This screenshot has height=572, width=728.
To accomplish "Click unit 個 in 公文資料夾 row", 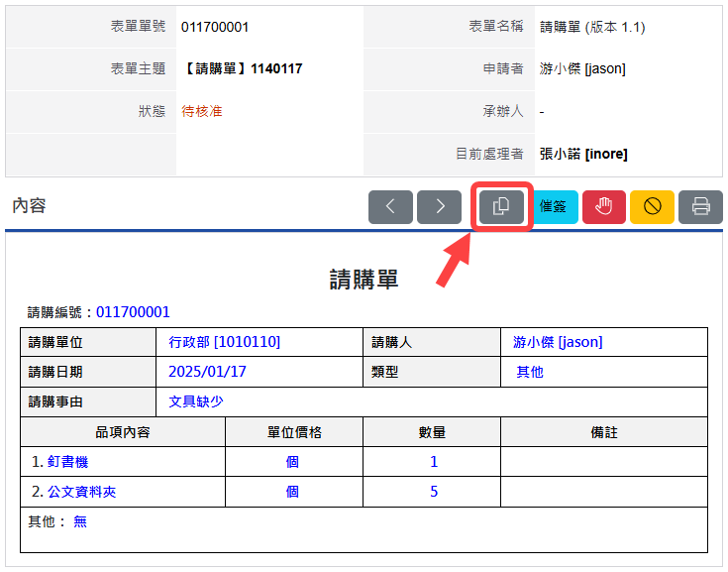I will coord(292,492).
